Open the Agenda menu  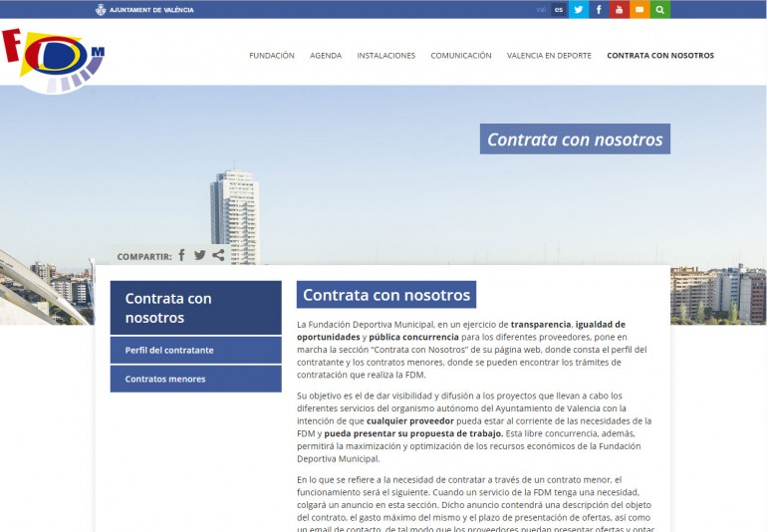[x=326, y=56]
